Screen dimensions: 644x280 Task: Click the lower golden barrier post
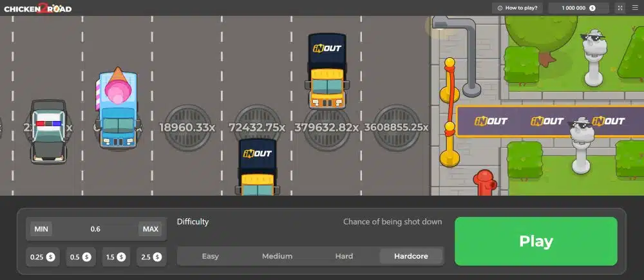point(450,145)
